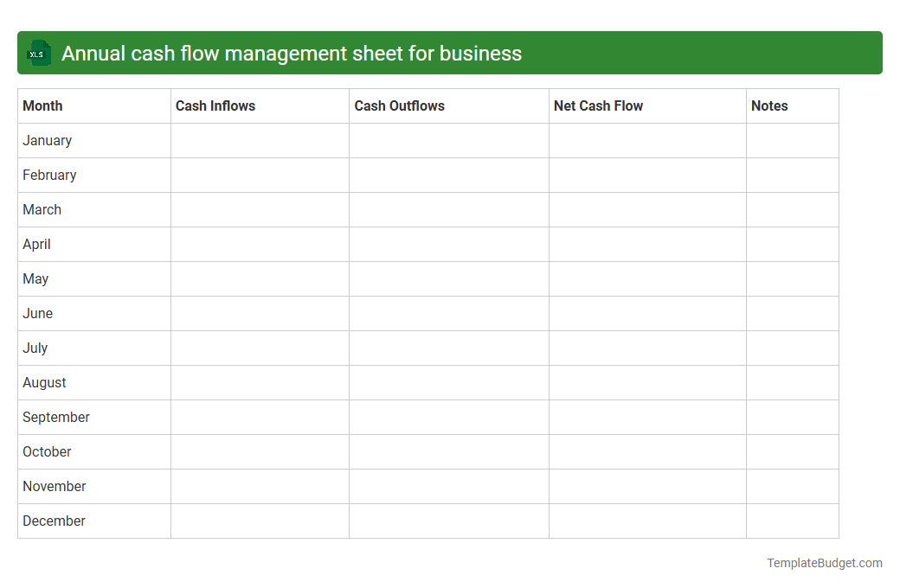Select the January row label
900x588 pixels.
coord(47,140)
